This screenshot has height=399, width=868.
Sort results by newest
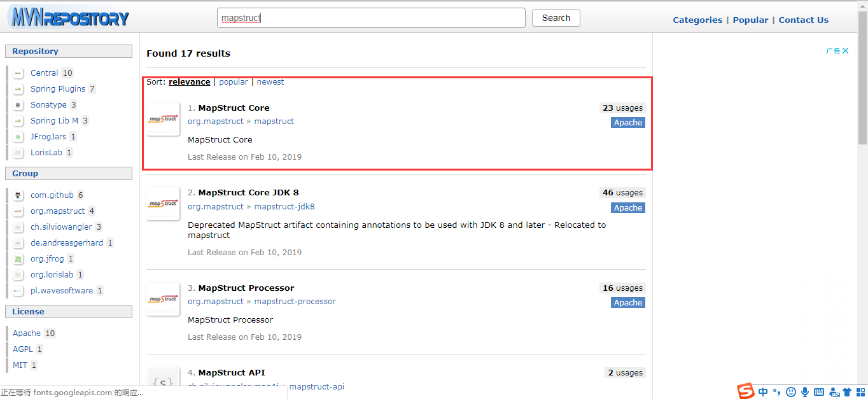pos(270,82)
